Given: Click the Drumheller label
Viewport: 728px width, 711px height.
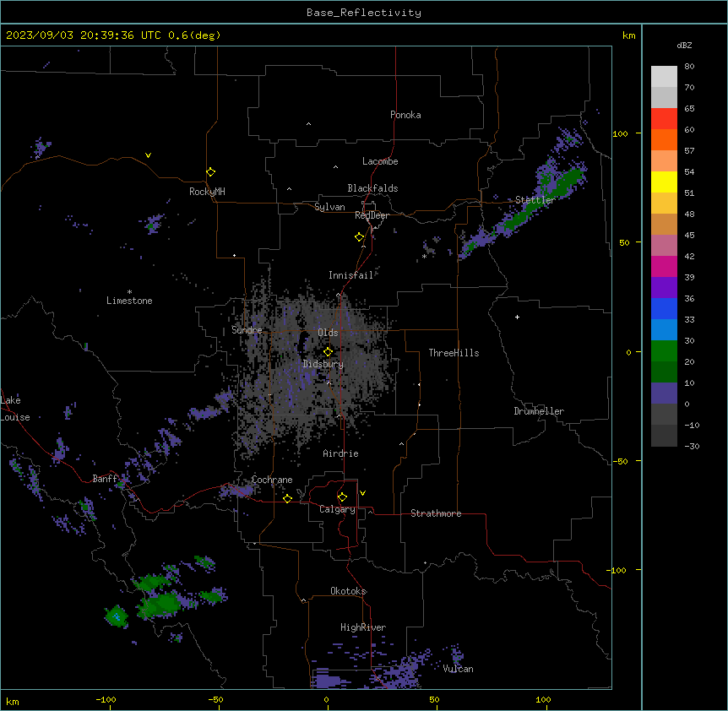Looking at the screenshot, I should (x=539, y=411).
